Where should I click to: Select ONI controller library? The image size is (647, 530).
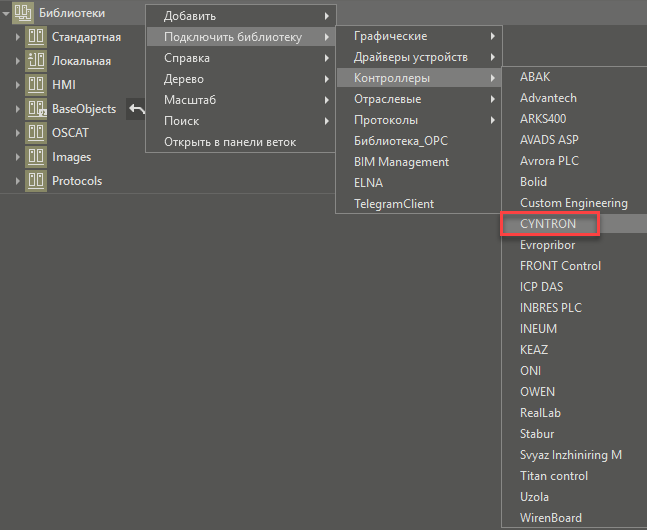coord(574,371)
